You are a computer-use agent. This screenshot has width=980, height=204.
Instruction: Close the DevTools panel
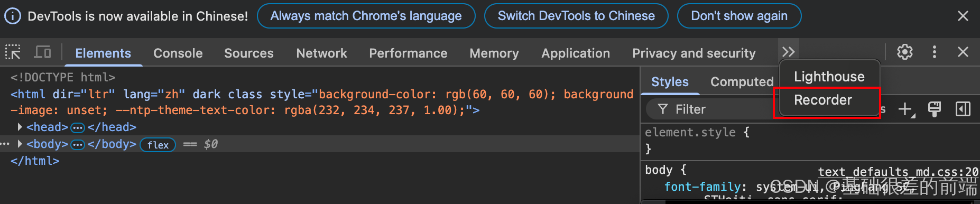click(x=963, y=52)
